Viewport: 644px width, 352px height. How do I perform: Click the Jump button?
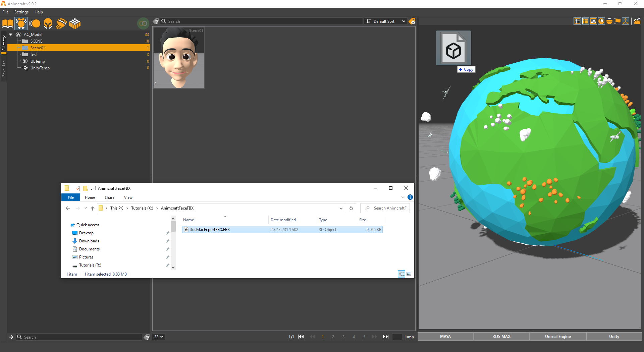tap(409, 337)
